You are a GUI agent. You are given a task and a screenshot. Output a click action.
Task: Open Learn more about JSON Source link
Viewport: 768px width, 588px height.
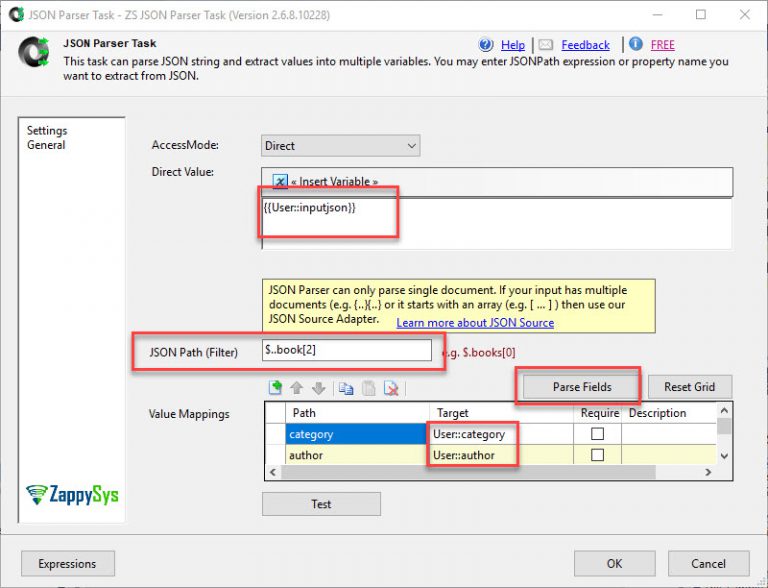point(475,323)
